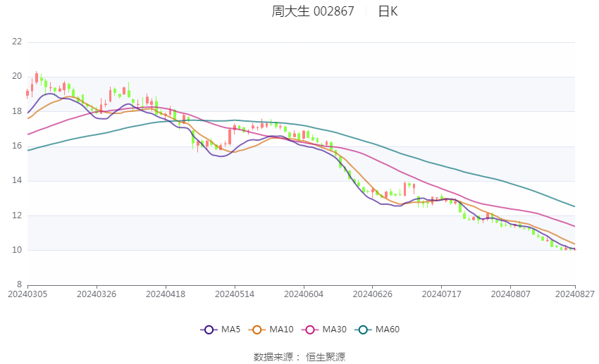Viewport: 599px width, 364px height.
Task: Click y-axis value 22
Action: [17, 42]
